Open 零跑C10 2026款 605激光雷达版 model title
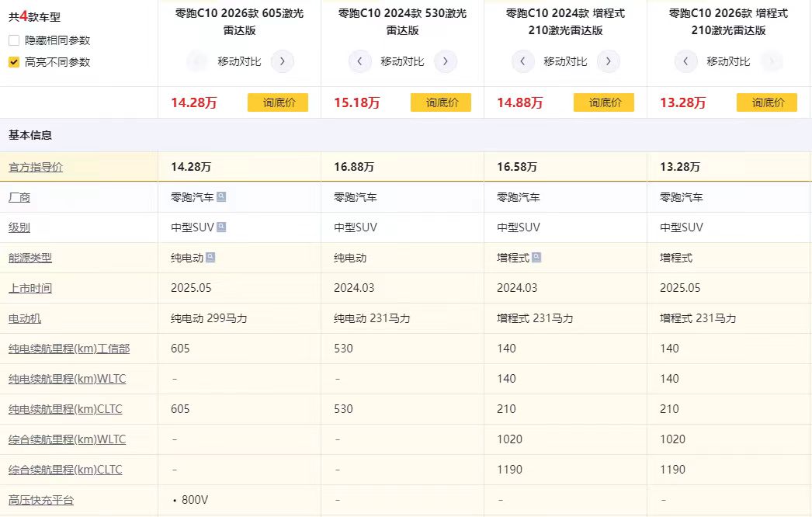Image resolution: width=812 pixels, height=517 pixels. coord(239,22)
